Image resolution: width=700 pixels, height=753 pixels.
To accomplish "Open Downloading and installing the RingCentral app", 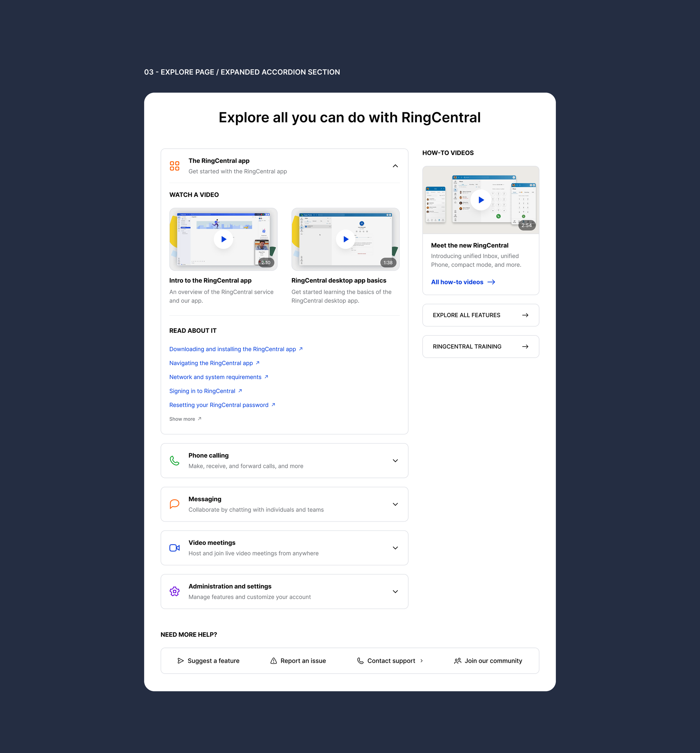I will click(x=233, y=349).
